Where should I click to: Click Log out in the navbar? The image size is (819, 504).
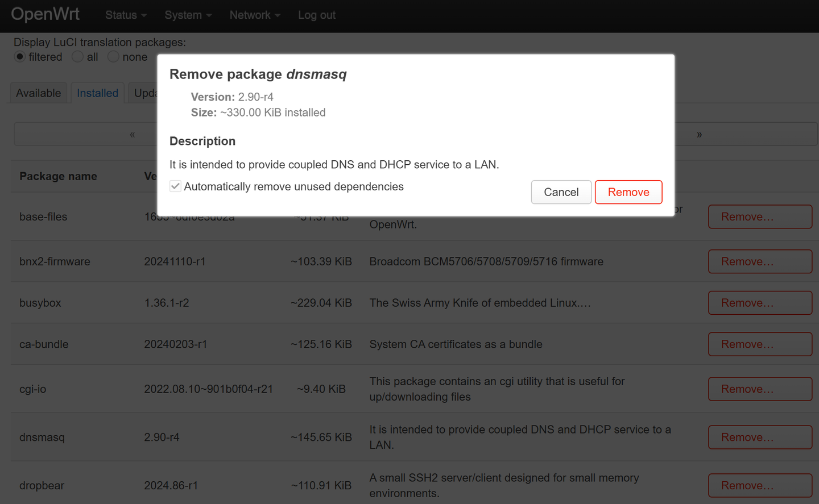[317, 15]
